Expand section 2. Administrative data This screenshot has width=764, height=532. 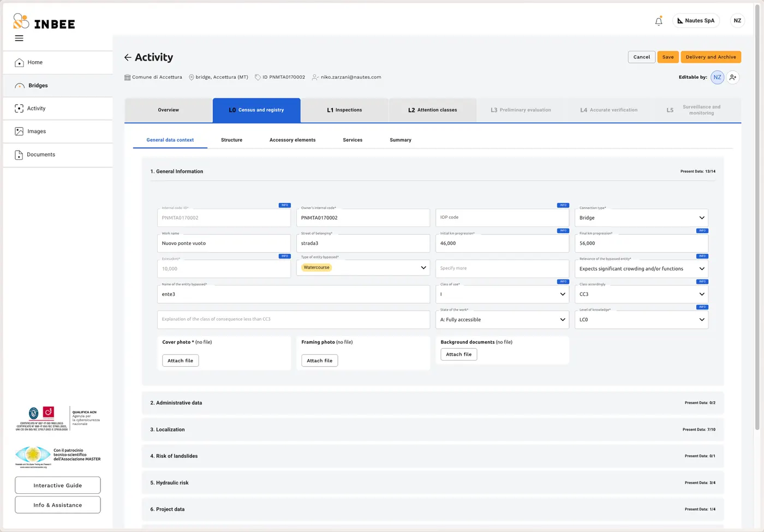tap(433, 403)
